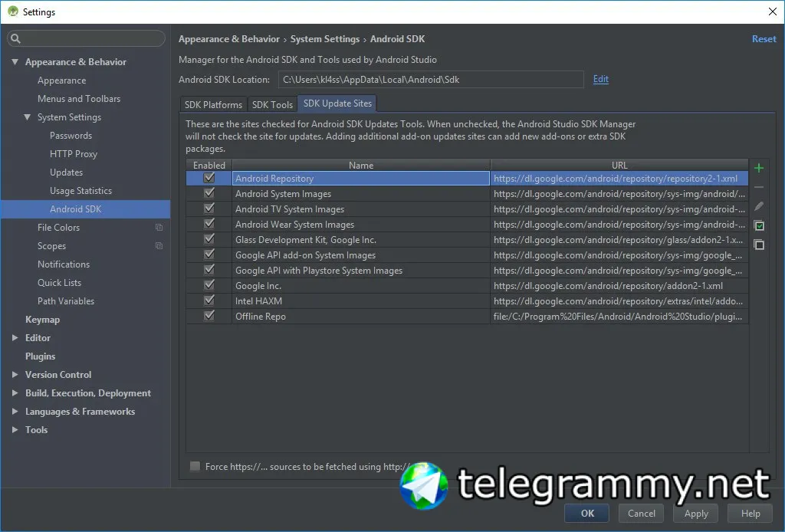785x532 pixels.
Task: Select the Offline Repo name cell
Action: point(361,317)
